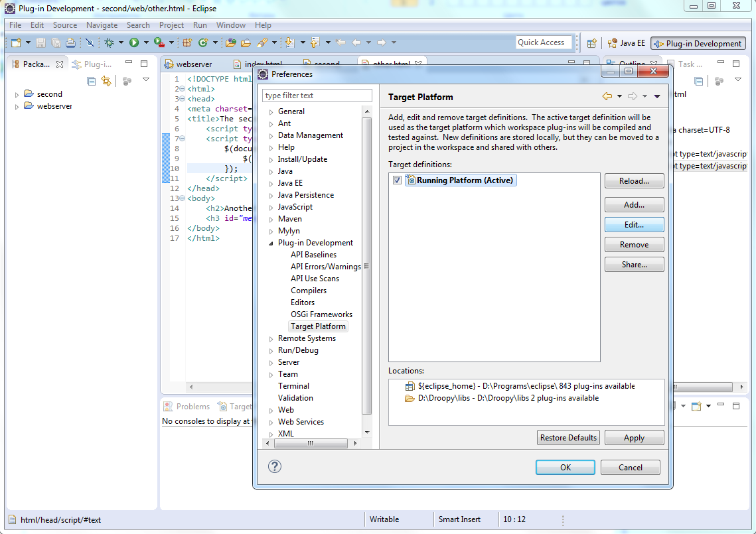
Task: Click the Save icon in the toolbar
Action: coord(40,43)
